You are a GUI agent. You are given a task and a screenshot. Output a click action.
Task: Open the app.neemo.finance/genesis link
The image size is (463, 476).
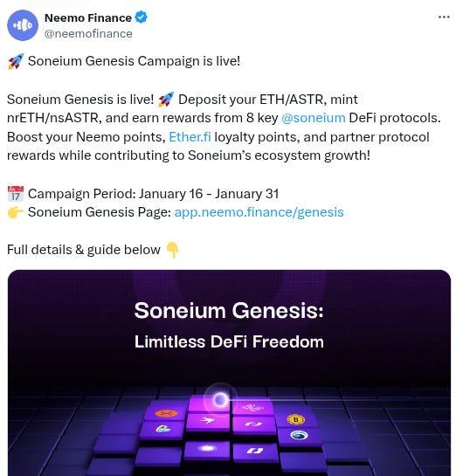pyautogui.click(x=259, y=212)
